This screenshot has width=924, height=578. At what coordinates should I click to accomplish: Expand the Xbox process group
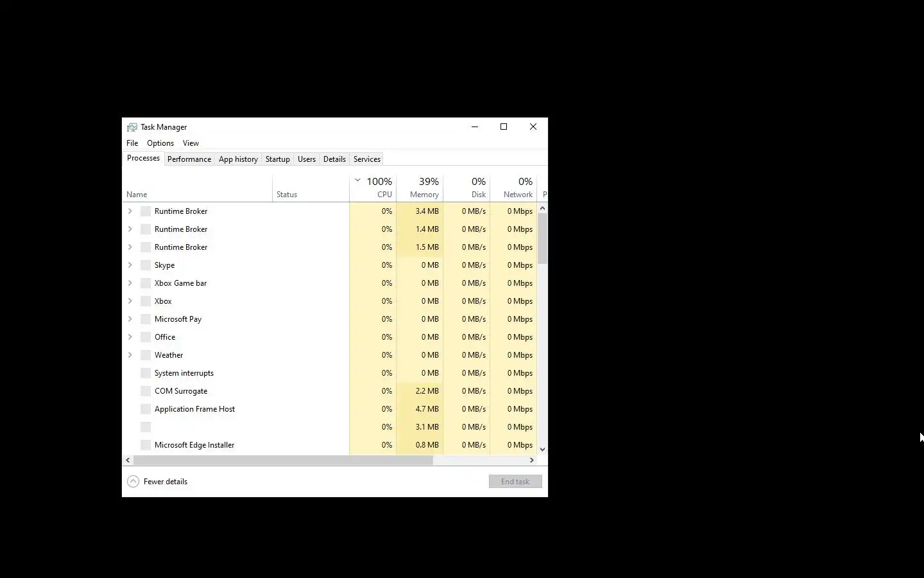130,301
